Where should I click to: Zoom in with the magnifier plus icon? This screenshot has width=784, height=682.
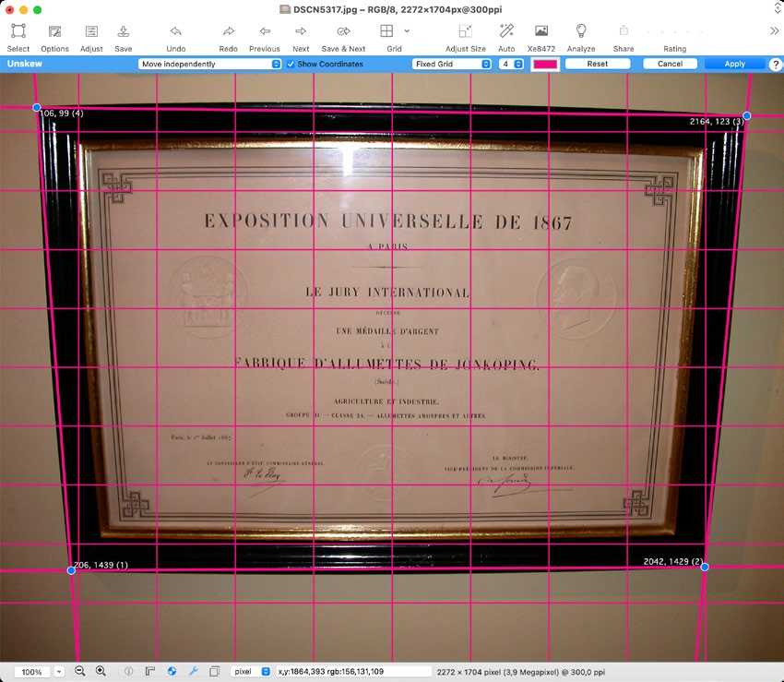[x=101, y=672]
